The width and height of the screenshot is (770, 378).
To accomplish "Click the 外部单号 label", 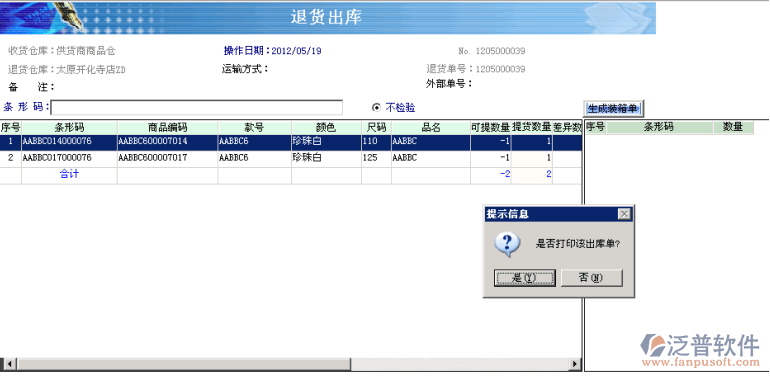I will click(449, 84).
